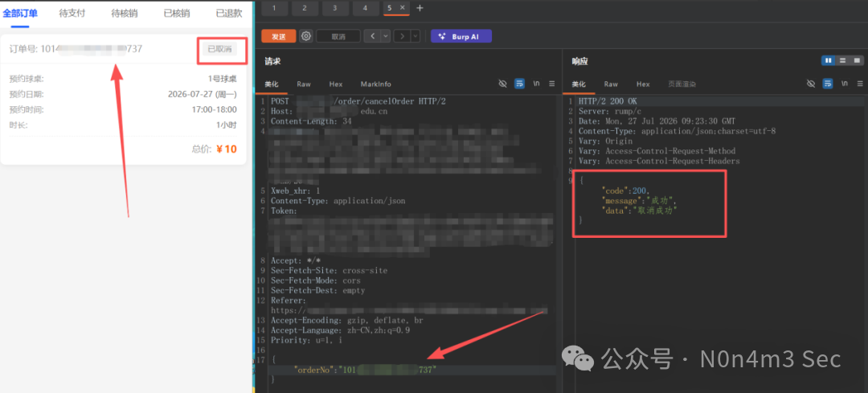Click the 取消 button in Repeater toolbar
The width and height of the screenshot is (868, 393).
(x=338, y=36)
